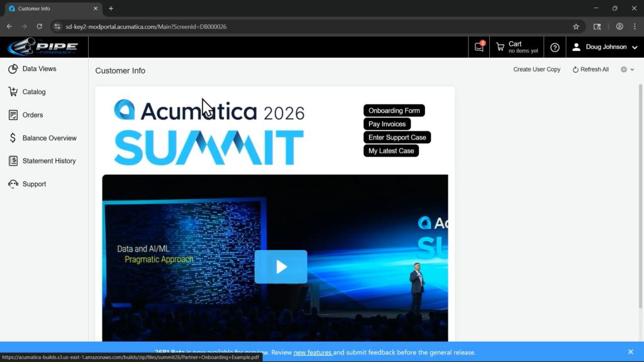Play the Summit video
Screen dimensions: 644x362
280,267
